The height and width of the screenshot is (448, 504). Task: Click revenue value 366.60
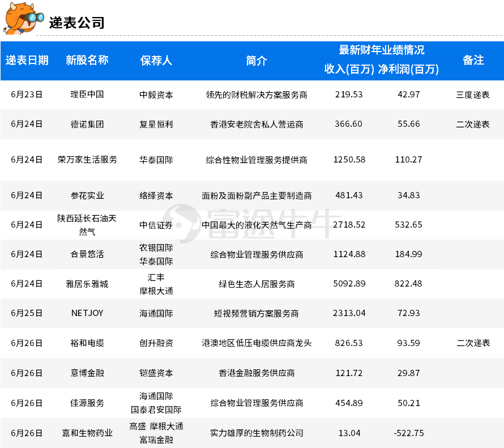348,124
